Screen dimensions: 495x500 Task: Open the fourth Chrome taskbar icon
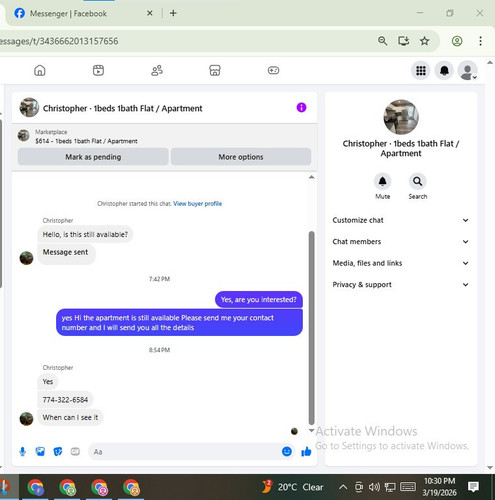click(x=131, y=488)
